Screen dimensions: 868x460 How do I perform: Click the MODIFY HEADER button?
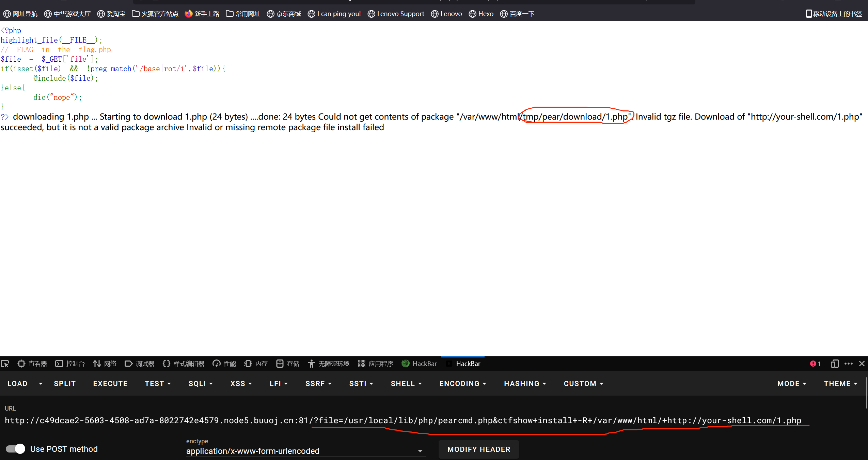pyautogui.click(x=478, y=449)
